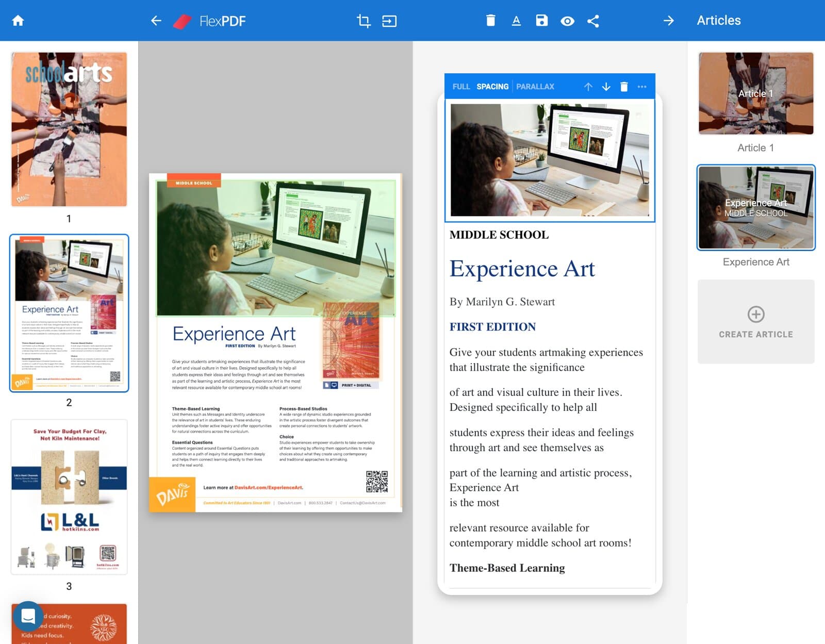Open the block's more options menu
This screenshot has width=825, height=644.
[x=642, y=87]
